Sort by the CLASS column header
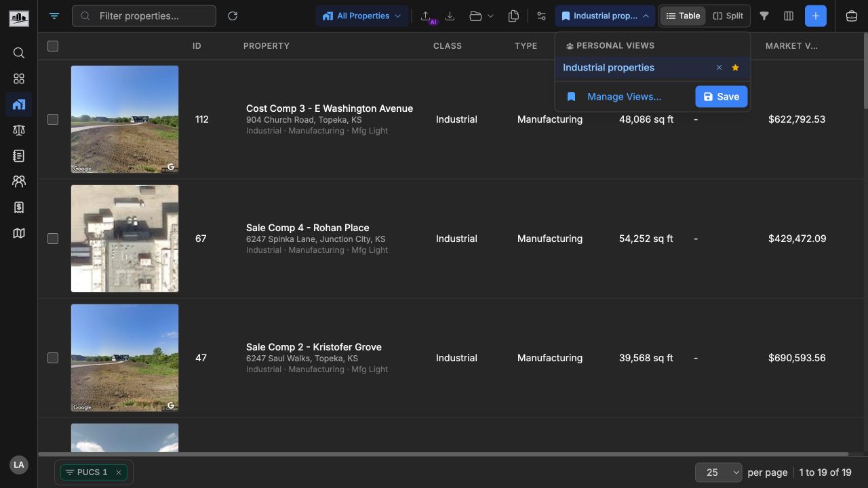Image resolution: width=868 pixels, height=488 pixels. 448,46
